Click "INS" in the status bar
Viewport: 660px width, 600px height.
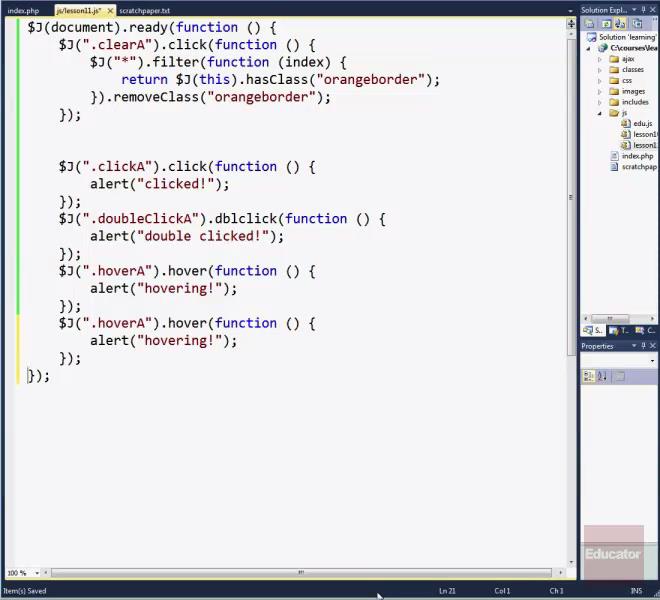point(636,591)
